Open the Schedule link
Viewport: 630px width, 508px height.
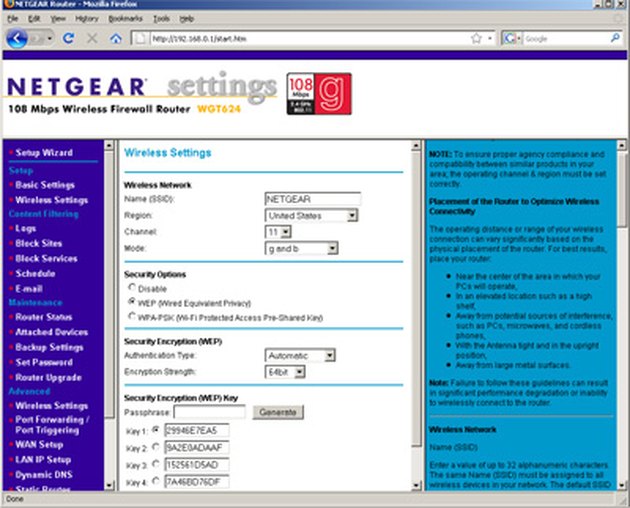(x=35, y=274)
